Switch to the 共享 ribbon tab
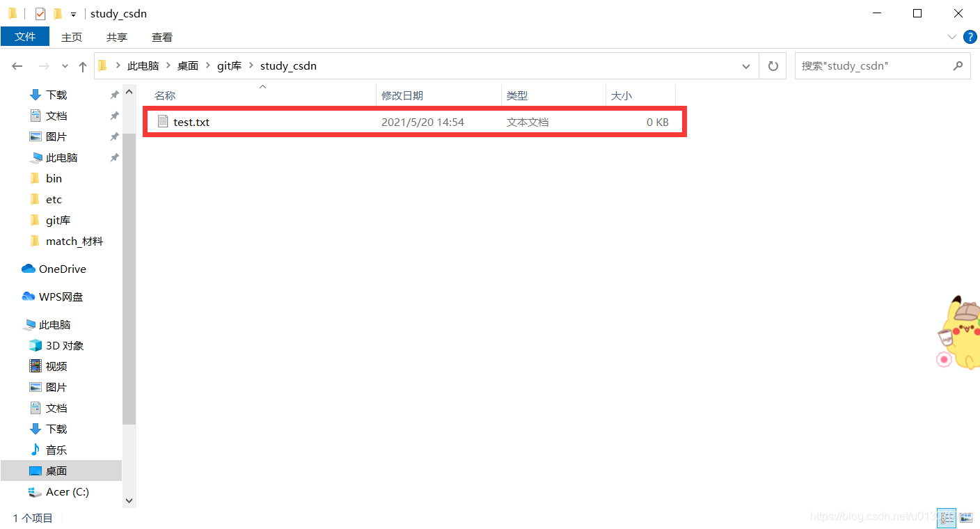980x529 pixels. pyautogui.click(x=117, y=37)
